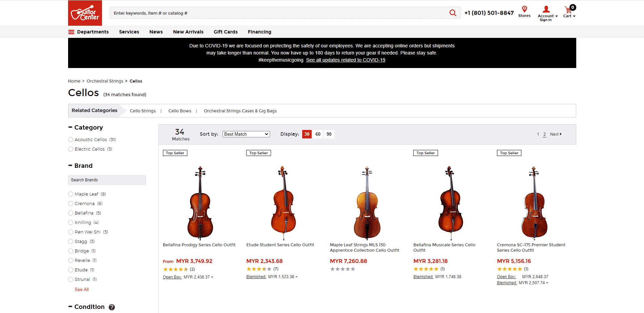
Task: Focus the Search Brands input field
Action: click(107, 180)
